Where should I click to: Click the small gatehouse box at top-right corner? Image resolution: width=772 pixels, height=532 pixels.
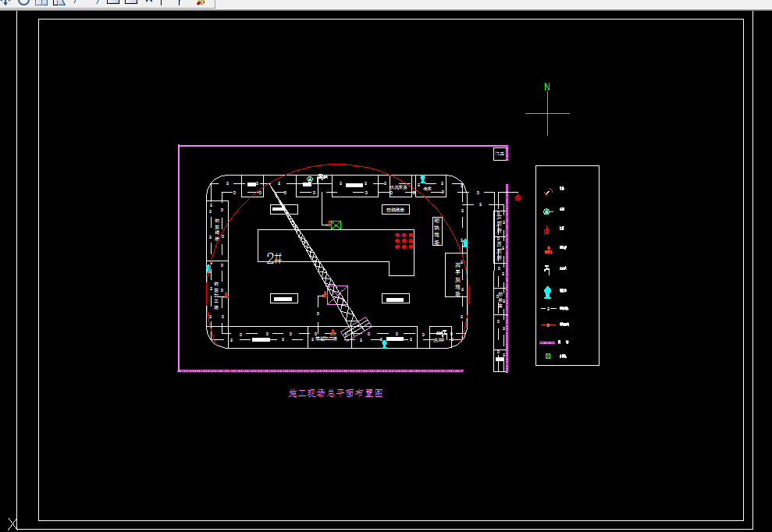pyautogui.click(x=500, y=154)
